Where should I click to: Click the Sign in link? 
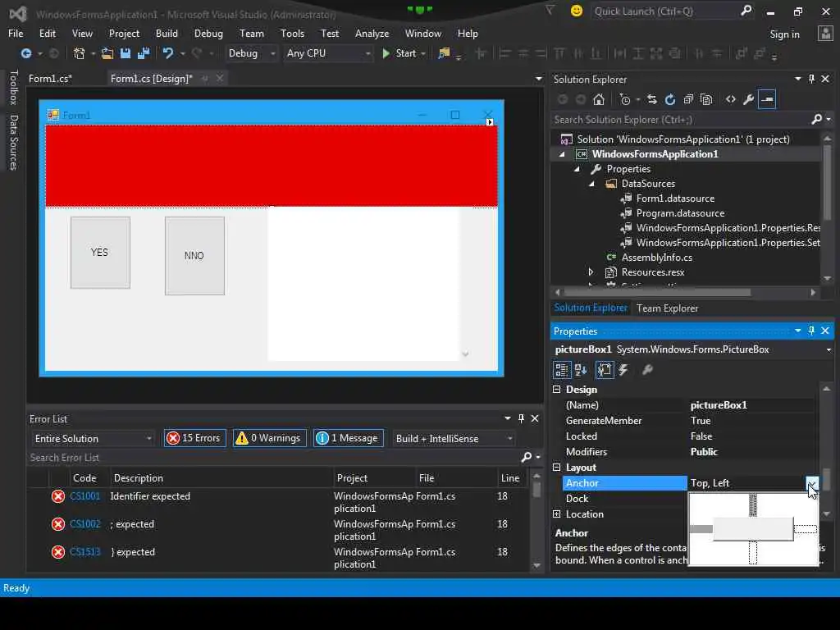(784, 34)
